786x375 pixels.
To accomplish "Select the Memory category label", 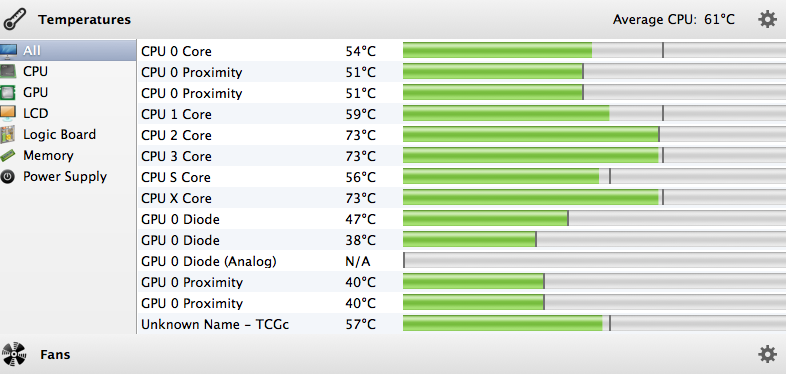I will point(48,156).
